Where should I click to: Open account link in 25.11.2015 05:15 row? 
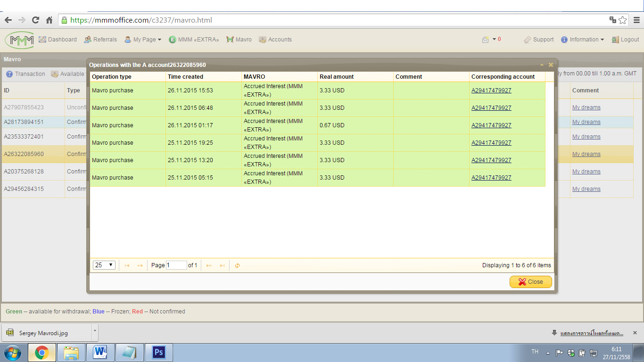click(491, 178)
